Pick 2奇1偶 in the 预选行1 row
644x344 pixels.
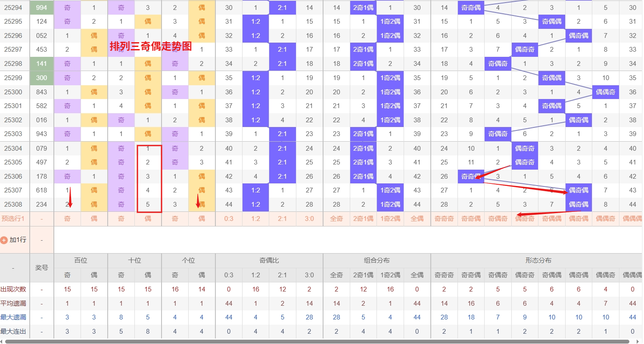coord(363,219)
